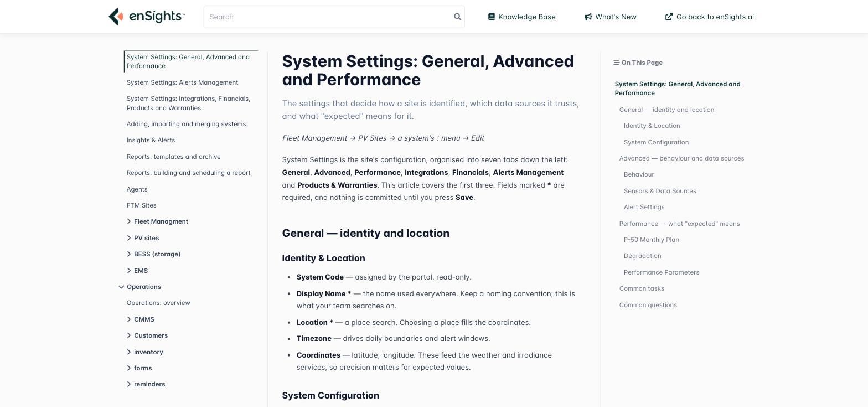Jump to Degradation in page outline
This screenshot has height=408, width=868.
(x=642, y=256)
